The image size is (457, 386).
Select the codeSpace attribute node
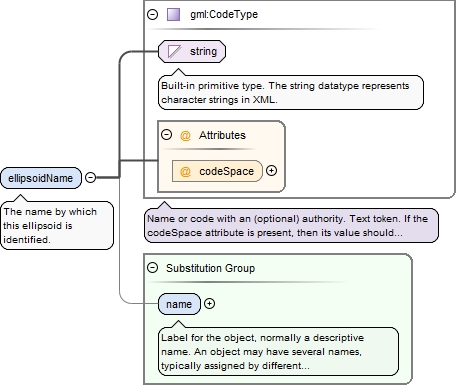(x=217, y=171)
